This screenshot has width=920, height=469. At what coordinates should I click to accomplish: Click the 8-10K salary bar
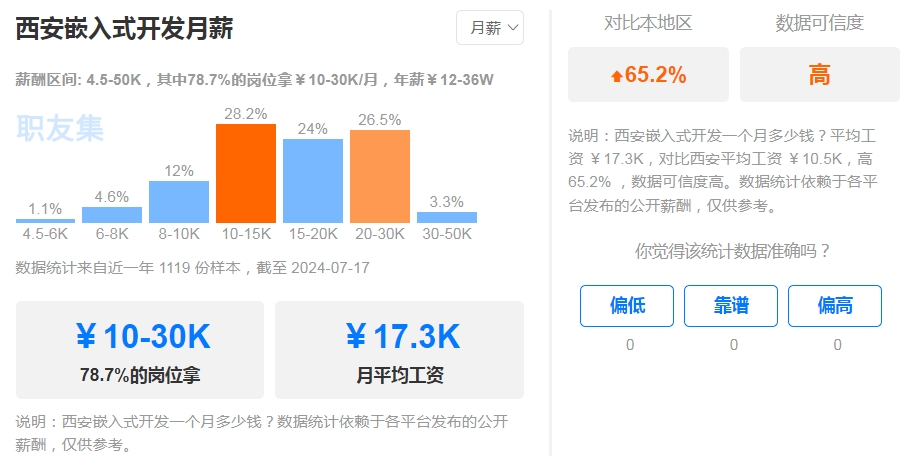coord(179,201)
